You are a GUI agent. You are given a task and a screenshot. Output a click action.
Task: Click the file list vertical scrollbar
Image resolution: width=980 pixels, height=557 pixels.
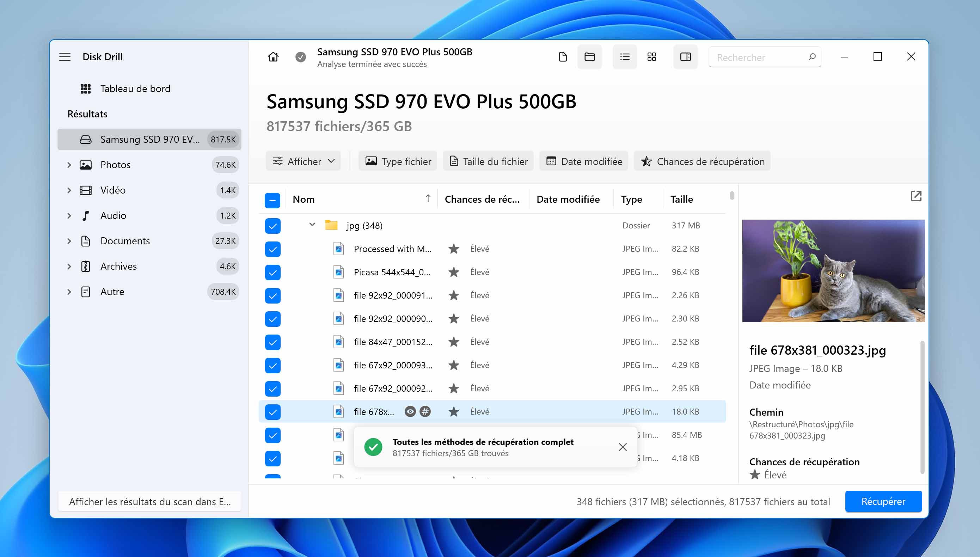tap(731, 196)
